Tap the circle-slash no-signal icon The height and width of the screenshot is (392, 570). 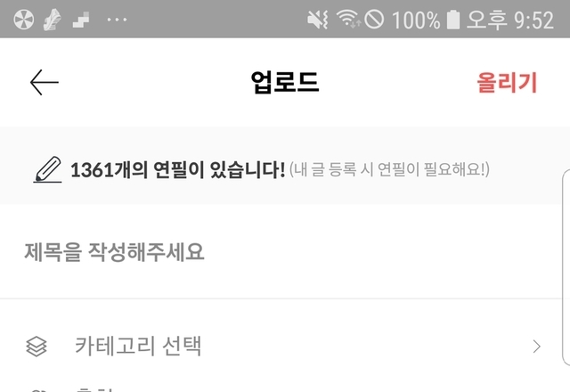(374, 19)
